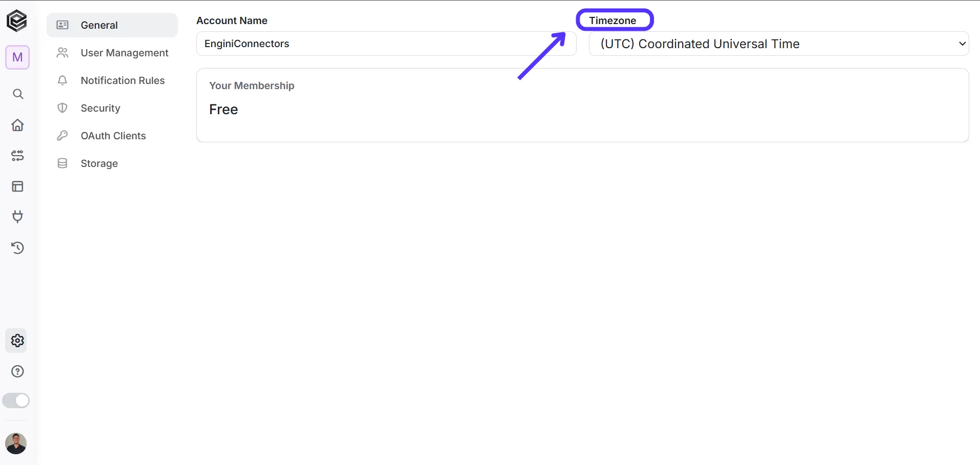Open User Management settings
The image size is (980, 465).
coord(112,53)
